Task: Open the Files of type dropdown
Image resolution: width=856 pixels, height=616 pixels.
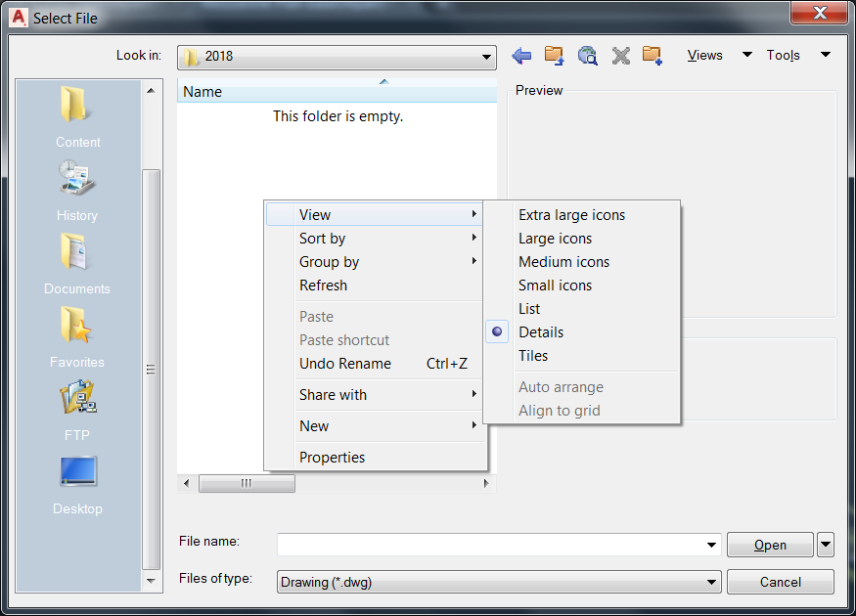Action: [713, 581]
